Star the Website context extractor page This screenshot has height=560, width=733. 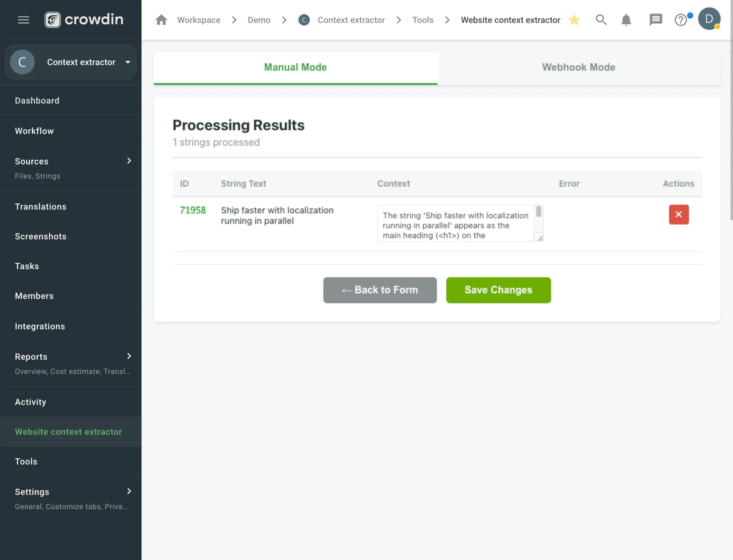[x=574, y=20]
